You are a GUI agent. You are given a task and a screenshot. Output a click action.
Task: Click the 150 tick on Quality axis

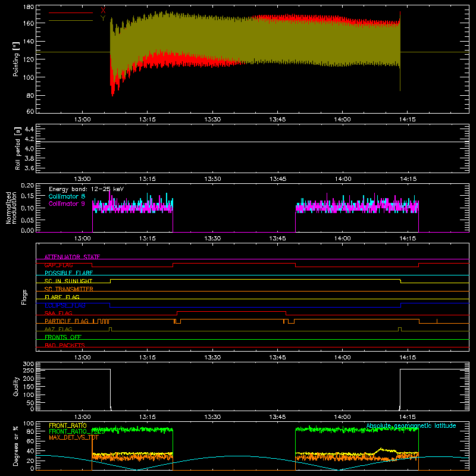(29, 386)
